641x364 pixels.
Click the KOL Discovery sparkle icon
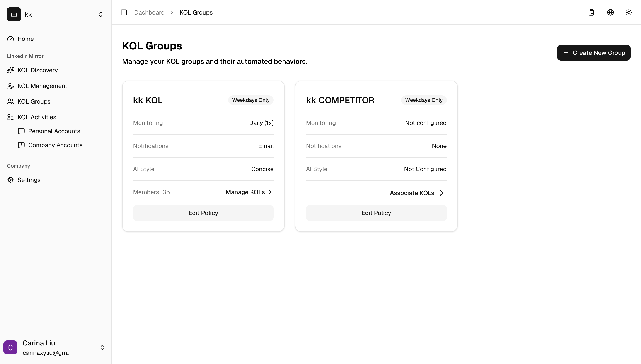point(10,70)
